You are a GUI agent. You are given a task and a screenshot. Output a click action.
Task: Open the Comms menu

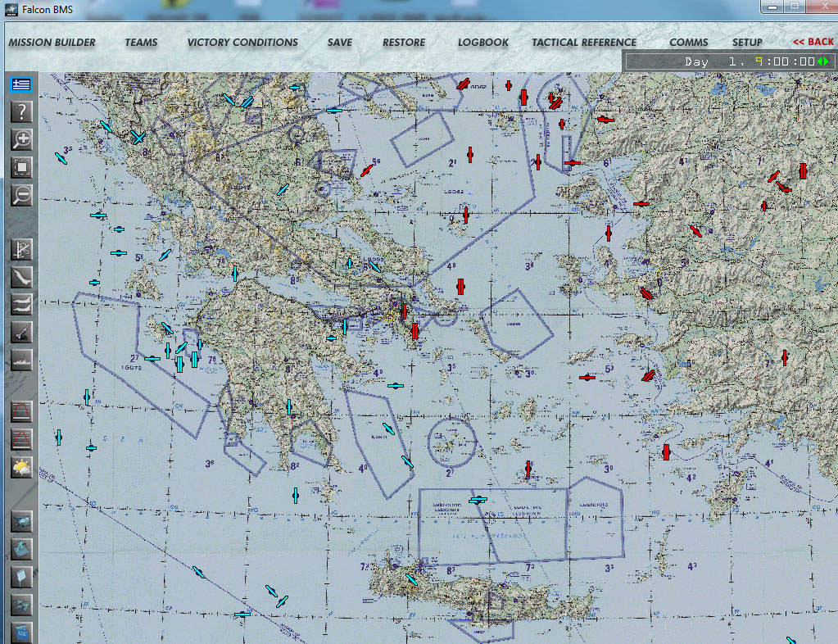tap(688, 43)
